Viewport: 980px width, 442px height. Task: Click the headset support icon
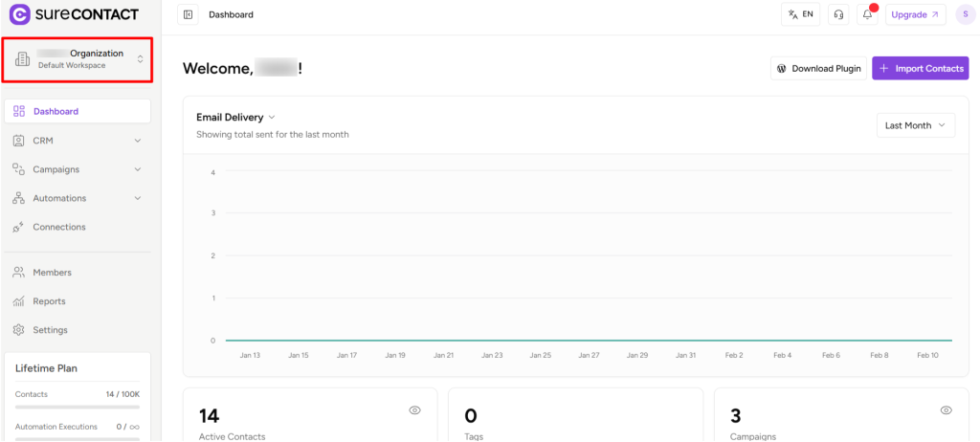coord(838,14)
